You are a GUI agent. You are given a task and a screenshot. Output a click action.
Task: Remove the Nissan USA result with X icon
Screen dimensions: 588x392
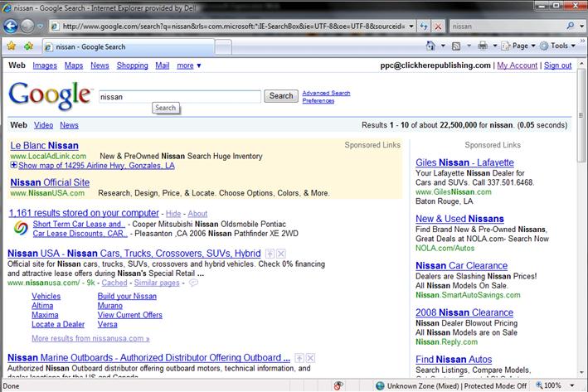281,254
